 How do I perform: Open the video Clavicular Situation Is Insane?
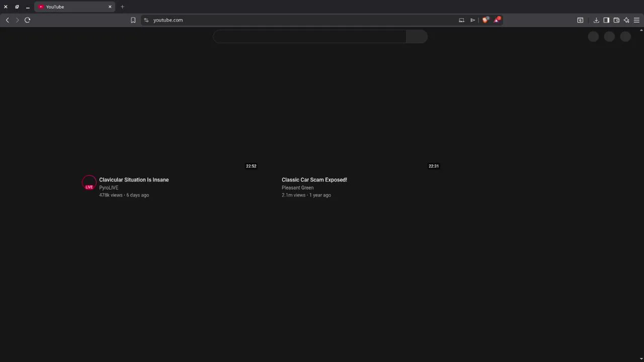pos(134,179)
